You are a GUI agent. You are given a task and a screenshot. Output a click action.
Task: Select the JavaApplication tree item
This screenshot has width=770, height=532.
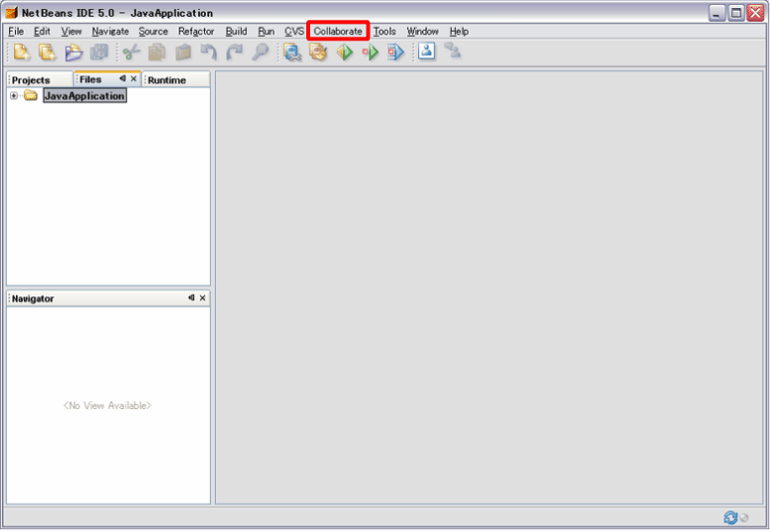[x=84, y=96]
